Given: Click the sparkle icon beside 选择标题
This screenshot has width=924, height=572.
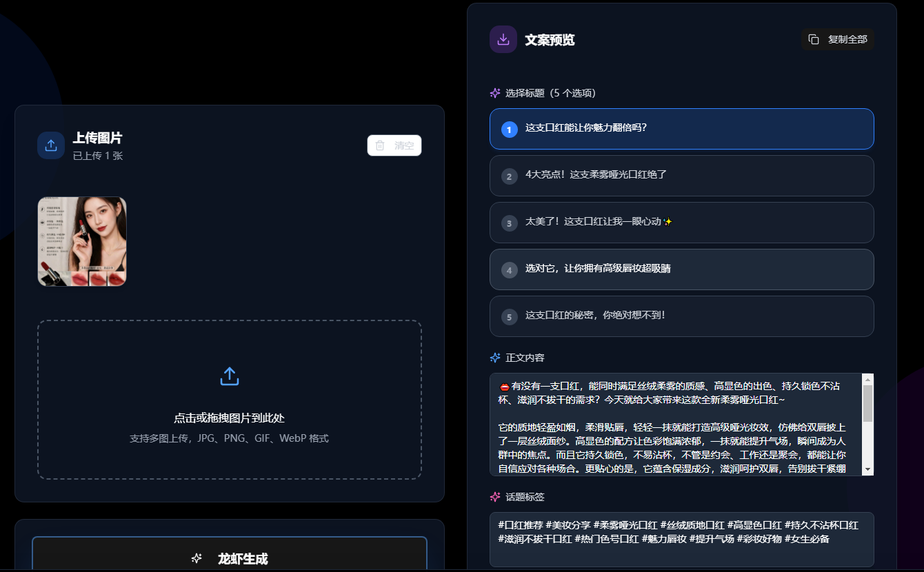Looking at the screenshot, I should 494,92.
